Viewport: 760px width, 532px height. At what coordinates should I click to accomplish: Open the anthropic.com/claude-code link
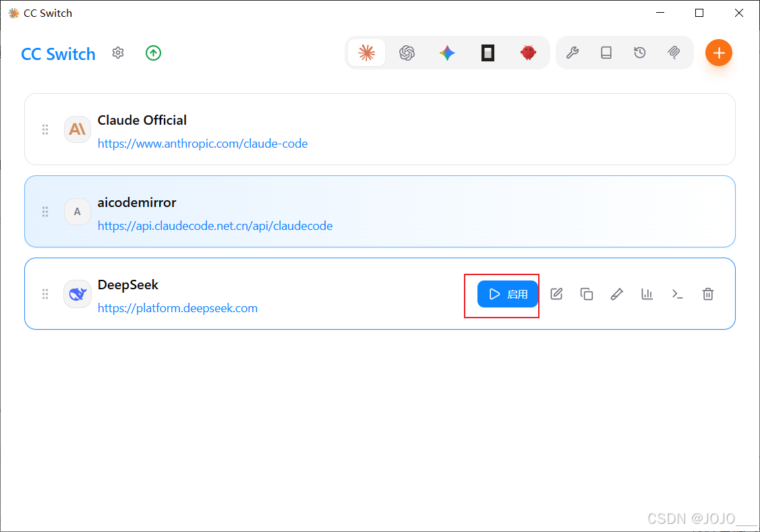click(x=202, y=144)
